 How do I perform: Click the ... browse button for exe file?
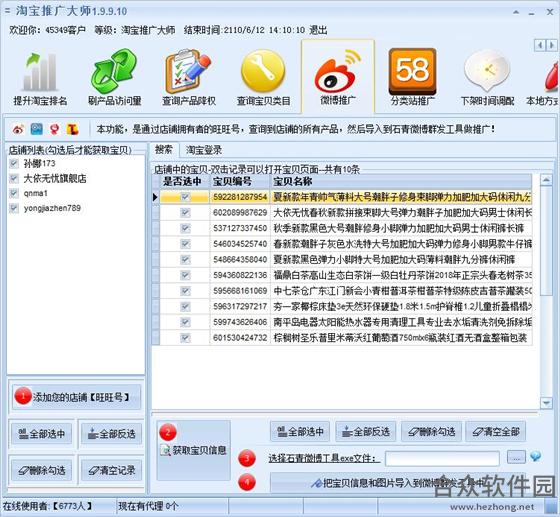516,457
